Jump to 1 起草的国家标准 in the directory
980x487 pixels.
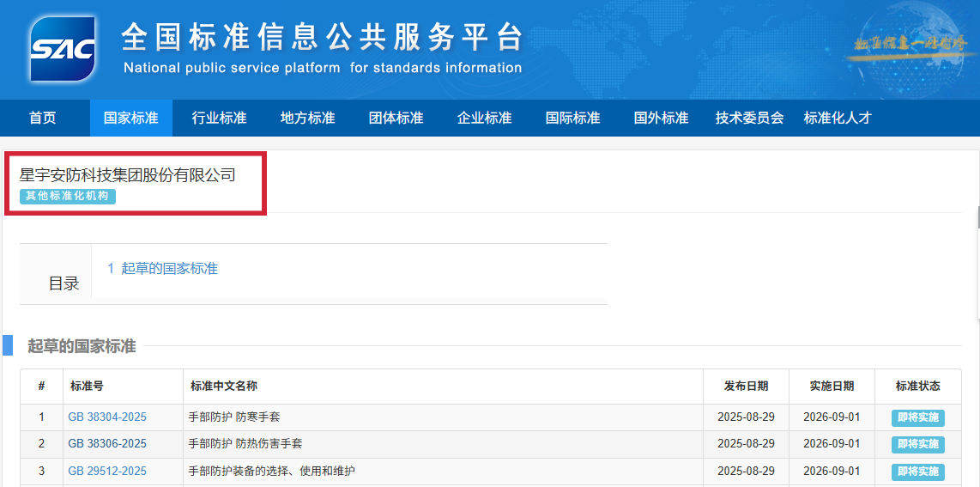tap(162, 268)
